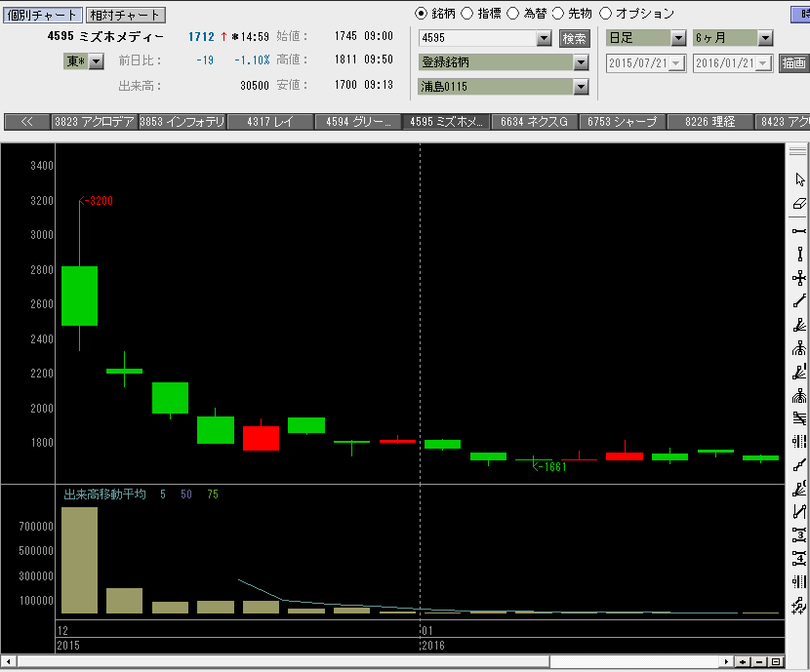
Task: Switch to the 相対チャート tab
Action: [x=125, y=15]
